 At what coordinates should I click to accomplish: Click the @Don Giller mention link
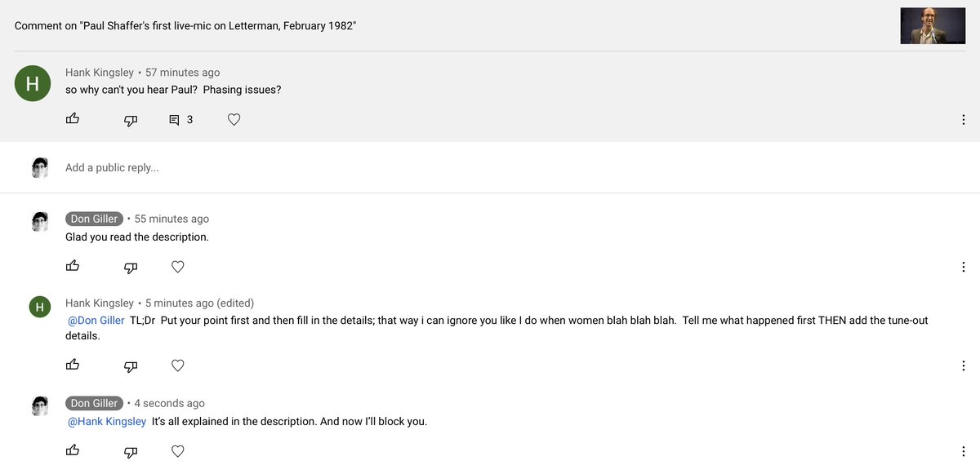pyautogui.click(x=96, y=321)
